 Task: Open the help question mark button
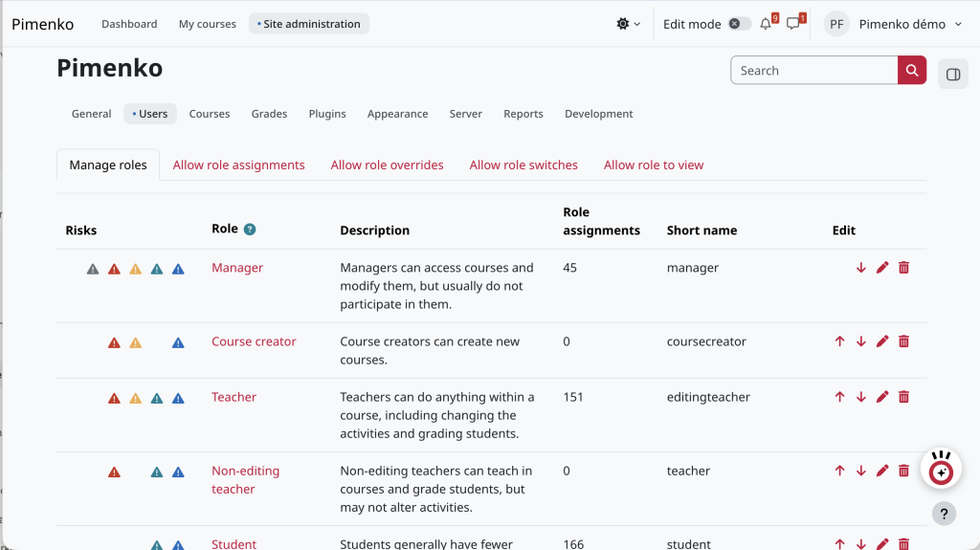tap(944, 514)
